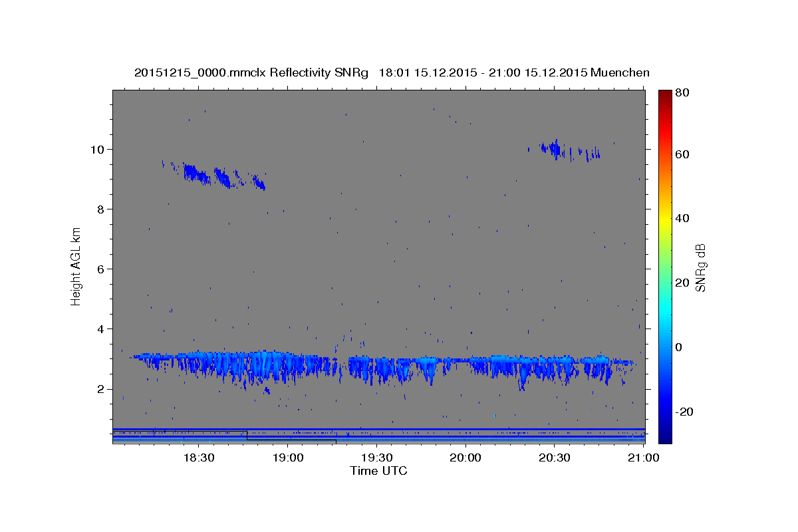Click the 21:00 time tick label
The image size is (798, 532).
coord(643,458)
